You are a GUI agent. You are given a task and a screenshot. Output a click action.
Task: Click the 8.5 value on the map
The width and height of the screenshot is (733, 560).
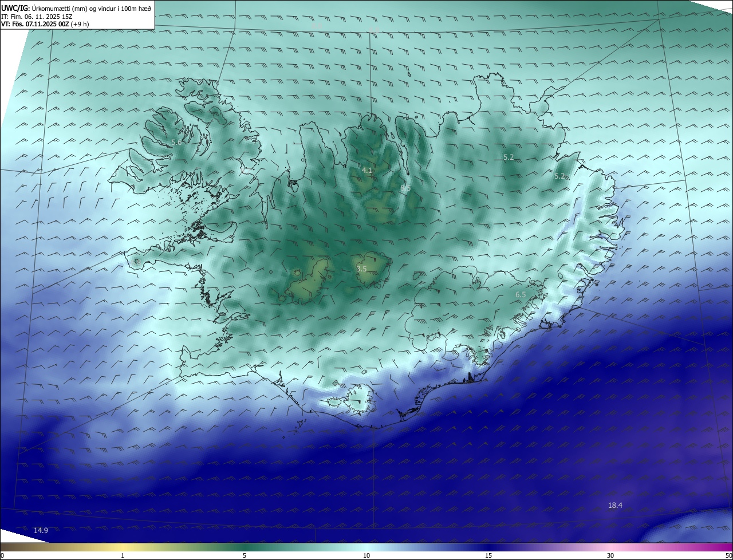tap(405, 188)
